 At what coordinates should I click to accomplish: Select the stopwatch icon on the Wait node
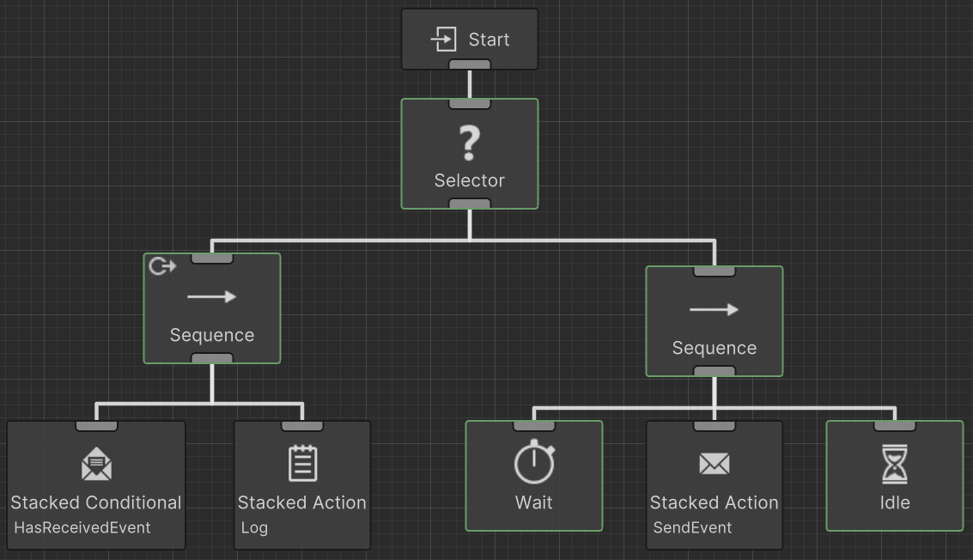[x=533, y=464]
